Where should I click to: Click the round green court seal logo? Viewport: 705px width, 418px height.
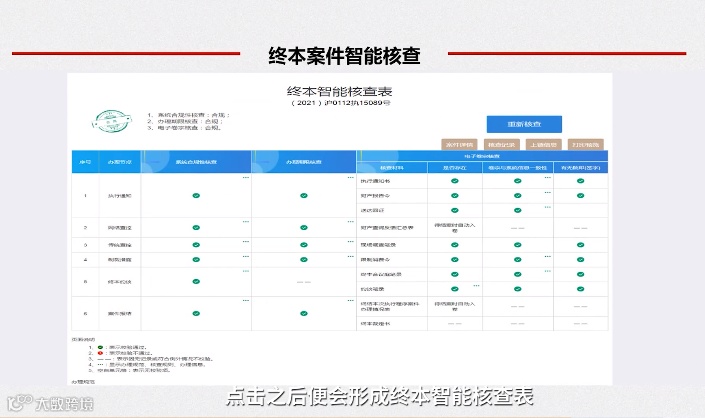coord(112,121)
